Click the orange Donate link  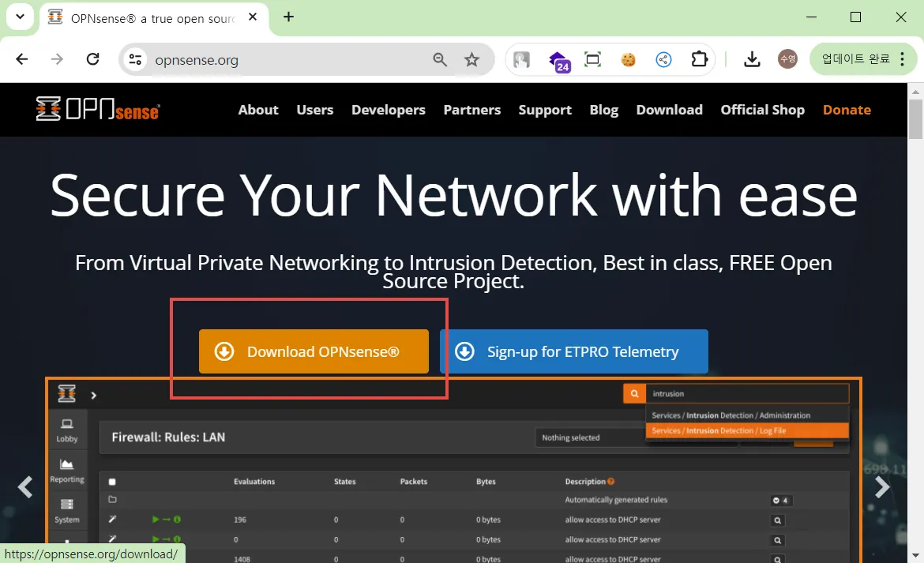click(x=847, y=110)
